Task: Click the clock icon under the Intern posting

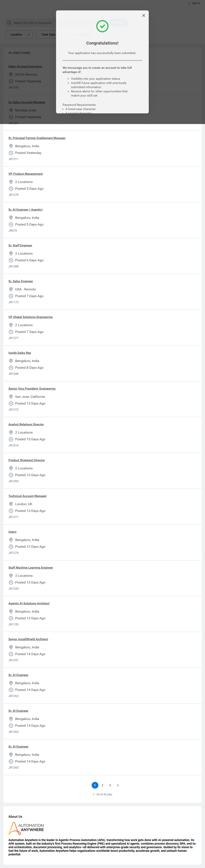Action: [x=11, y=546]
